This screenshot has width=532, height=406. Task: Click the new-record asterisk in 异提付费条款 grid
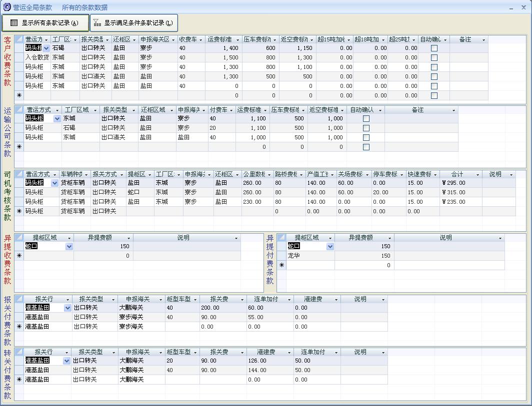[281, 265]
